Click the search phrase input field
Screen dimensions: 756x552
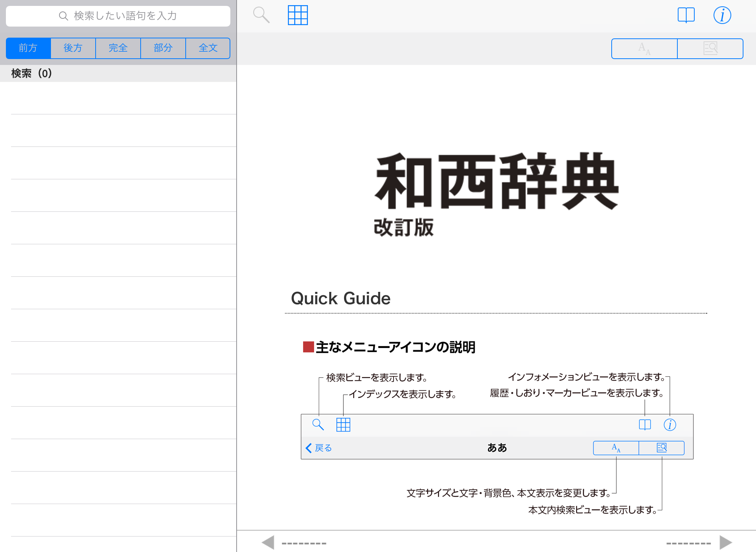pyautogui.click(x=118, y=16)
